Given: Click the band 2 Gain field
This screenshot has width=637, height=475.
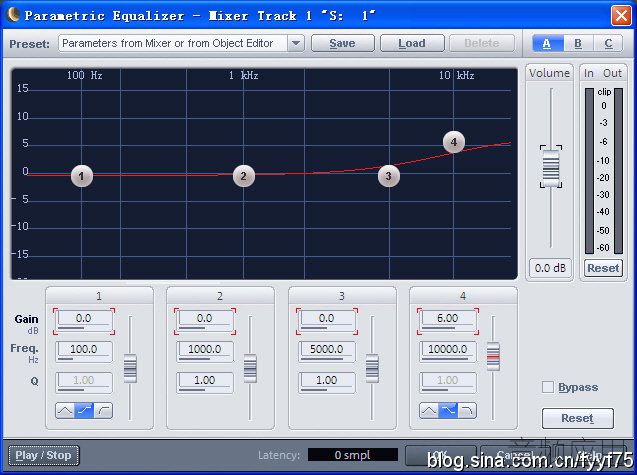Looking at the screenshot, I should 205,320.
